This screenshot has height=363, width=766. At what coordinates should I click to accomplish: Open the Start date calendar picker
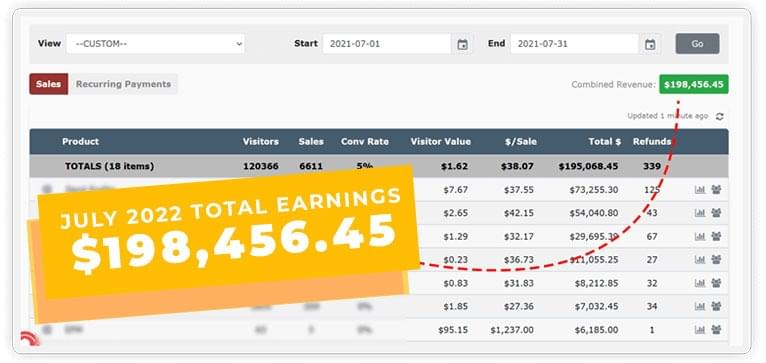point(462,44)
